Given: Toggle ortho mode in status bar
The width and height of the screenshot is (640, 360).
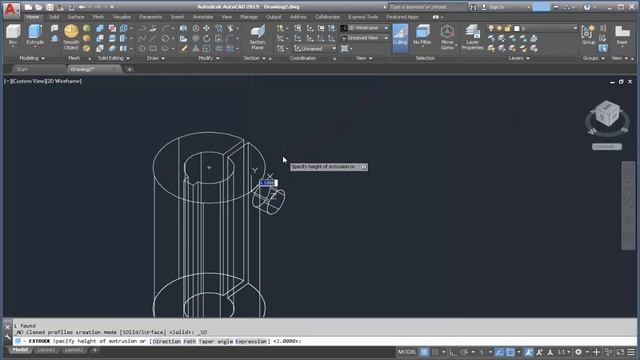Looking at the screenshot, I should [453, 352].
